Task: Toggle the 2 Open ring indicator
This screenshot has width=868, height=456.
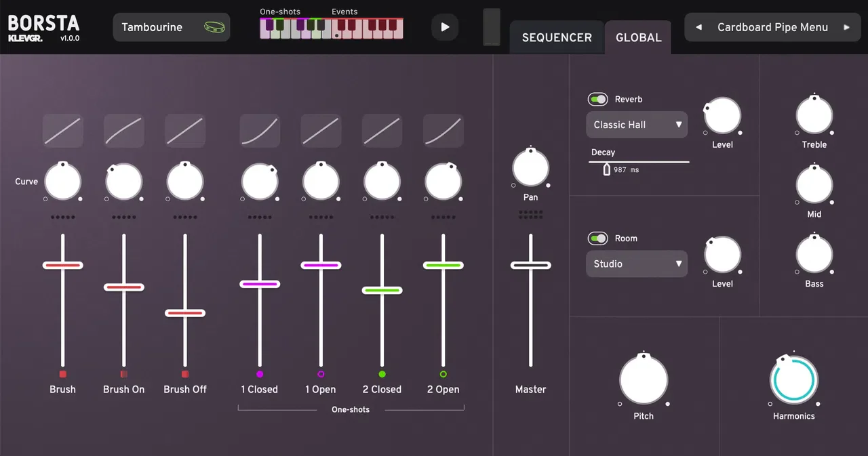Action: pyautogui.click(x=443, y=374)
